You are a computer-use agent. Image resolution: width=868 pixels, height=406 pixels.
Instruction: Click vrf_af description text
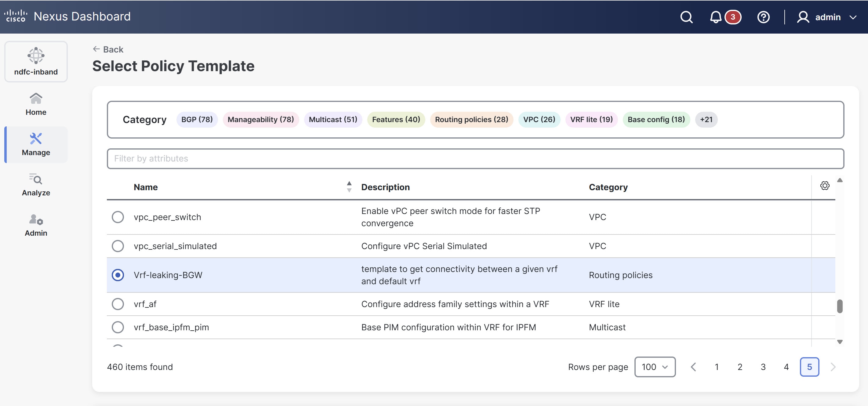[455, 304]
